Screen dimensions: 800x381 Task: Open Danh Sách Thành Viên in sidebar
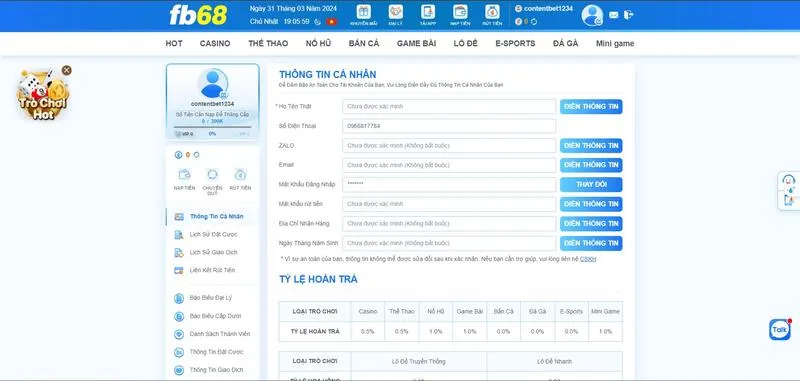click(212, 334)
